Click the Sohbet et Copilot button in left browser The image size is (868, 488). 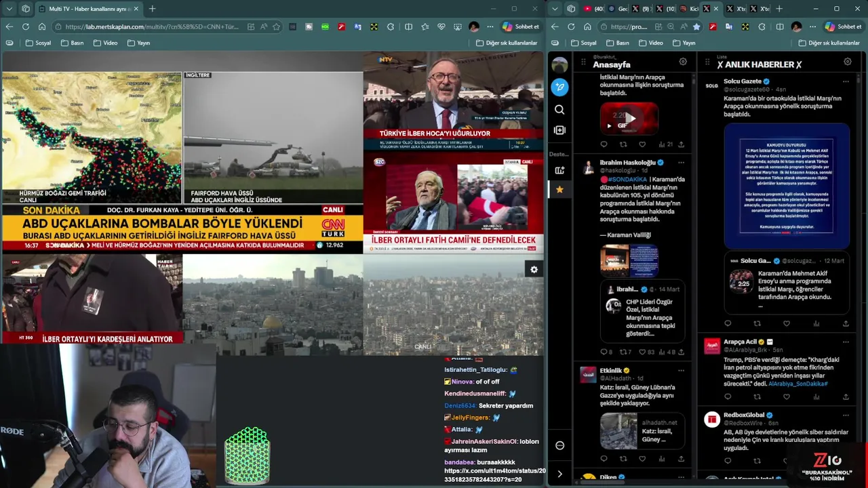[521, 26]
